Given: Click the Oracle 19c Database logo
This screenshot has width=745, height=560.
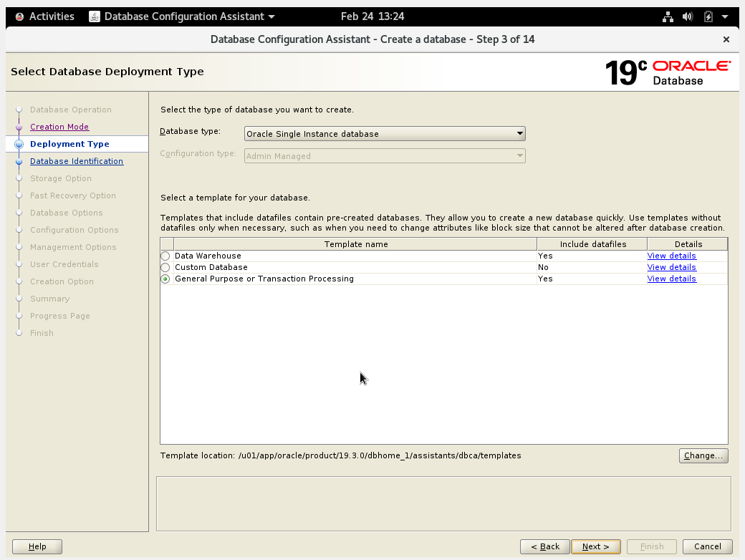Looking at the screenshot, I should (x=668, y=72).
